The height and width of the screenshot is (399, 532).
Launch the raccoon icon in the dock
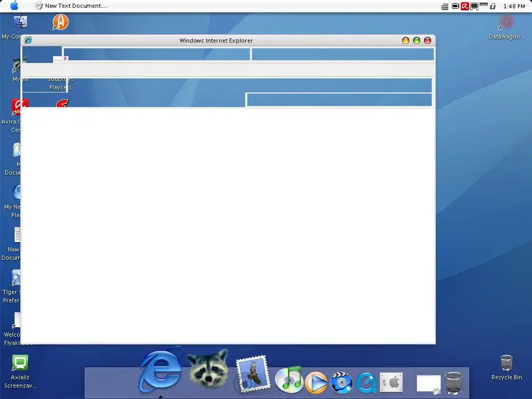tap(208, 369)
